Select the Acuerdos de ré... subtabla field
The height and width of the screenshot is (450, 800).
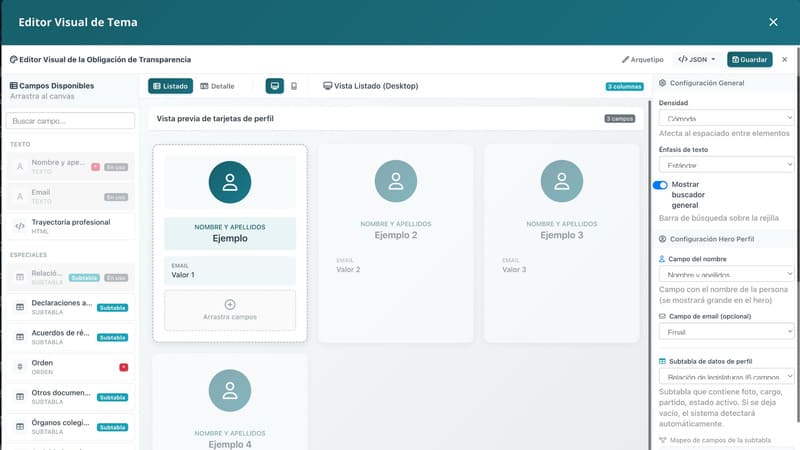(x=70, y=337)
